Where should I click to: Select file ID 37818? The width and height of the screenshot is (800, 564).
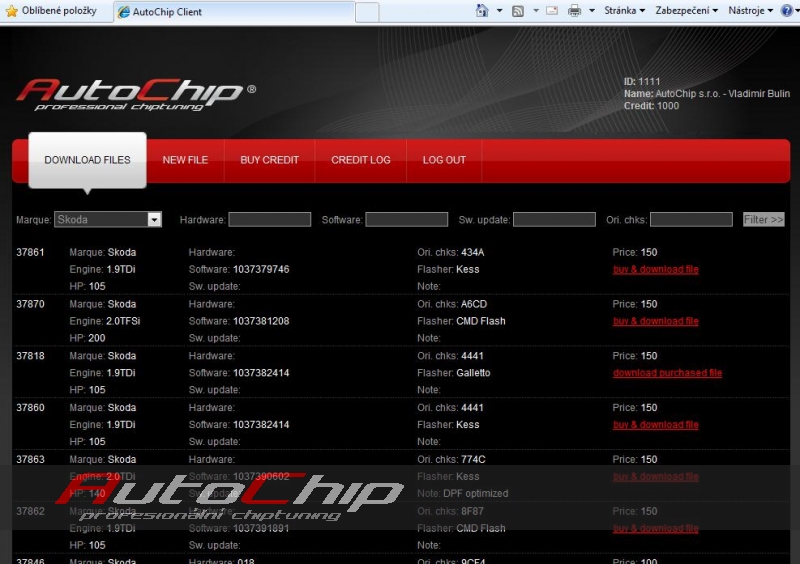pos(30,356)
